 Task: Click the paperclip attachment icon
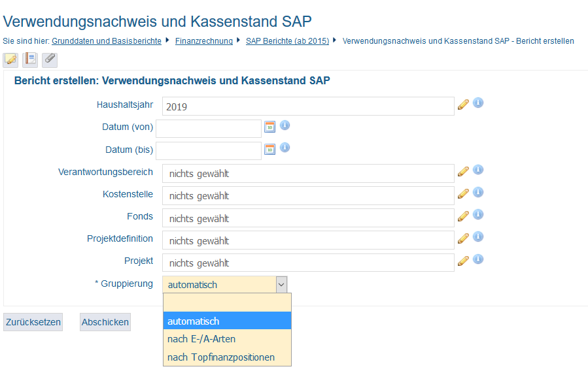click(50, 60)
